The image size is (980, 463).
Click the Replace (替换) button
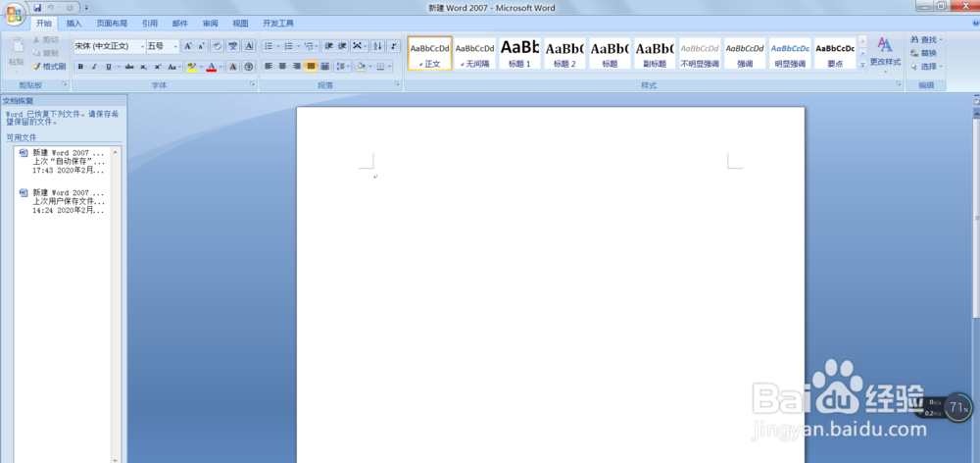(x=924, y=53)
